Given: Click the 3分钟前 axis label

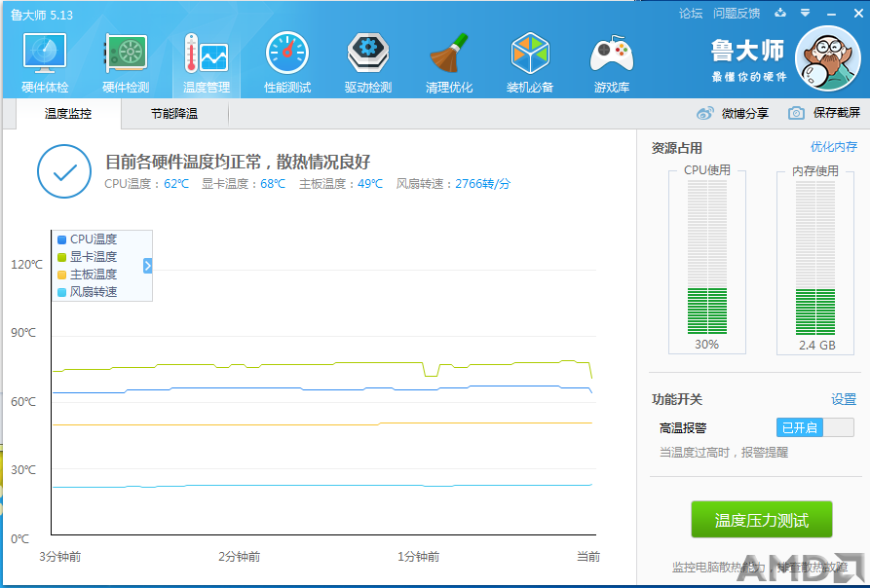Looking at the screenshot, I should 60,556.
